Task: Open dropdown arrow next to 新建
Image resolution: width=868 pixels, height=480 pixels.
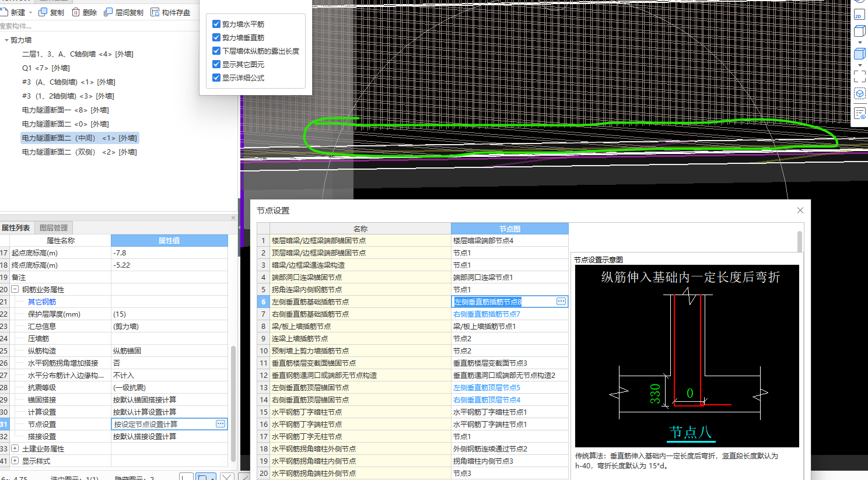Action: click(31, 13)
